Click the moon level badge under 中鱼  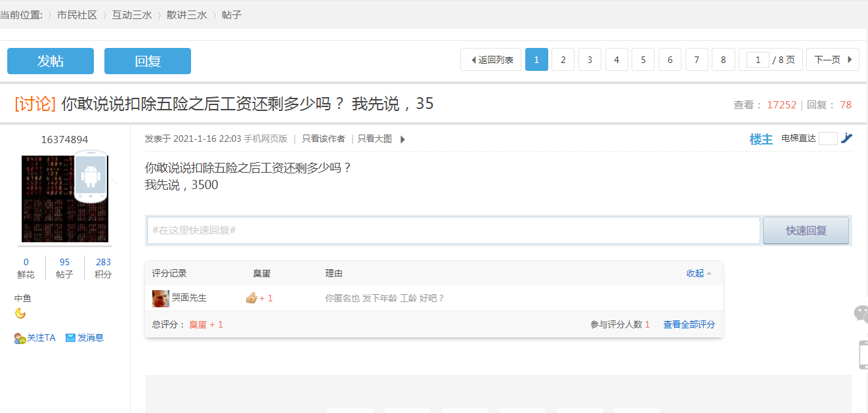click(20, 313)
